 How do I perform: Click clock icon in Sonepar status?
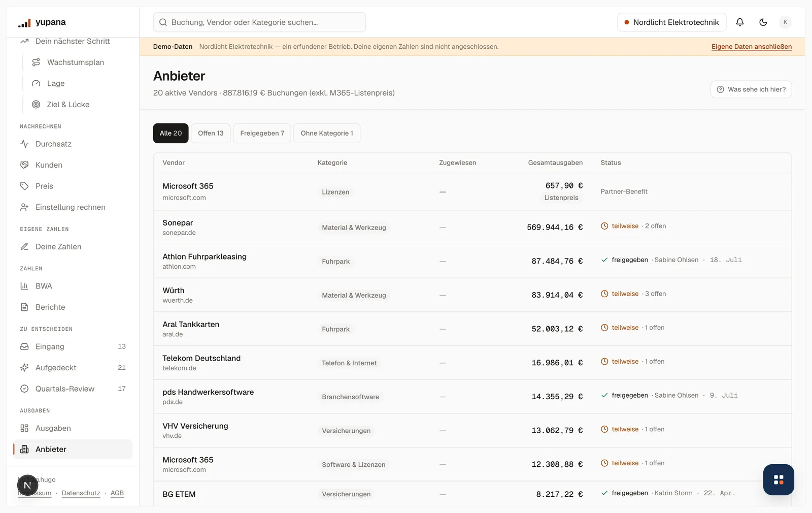604,226
